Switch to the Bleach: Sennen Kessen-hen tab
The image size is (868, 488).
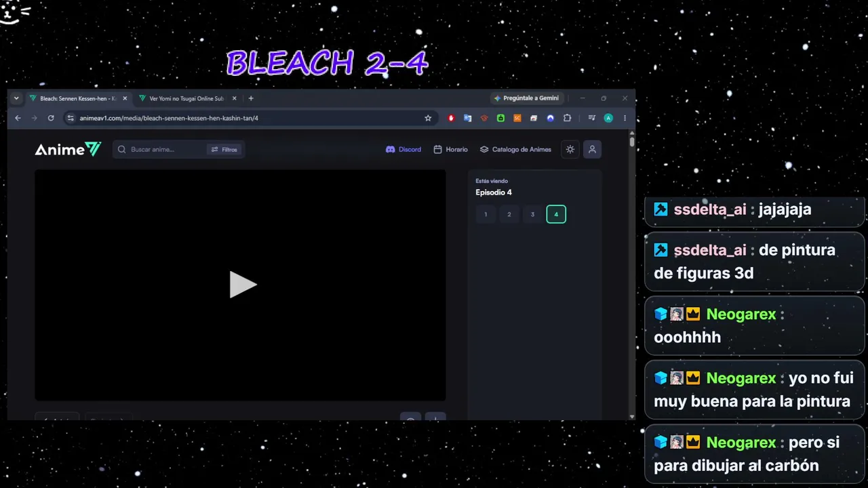pyautogui.click(x=78, y=98)
